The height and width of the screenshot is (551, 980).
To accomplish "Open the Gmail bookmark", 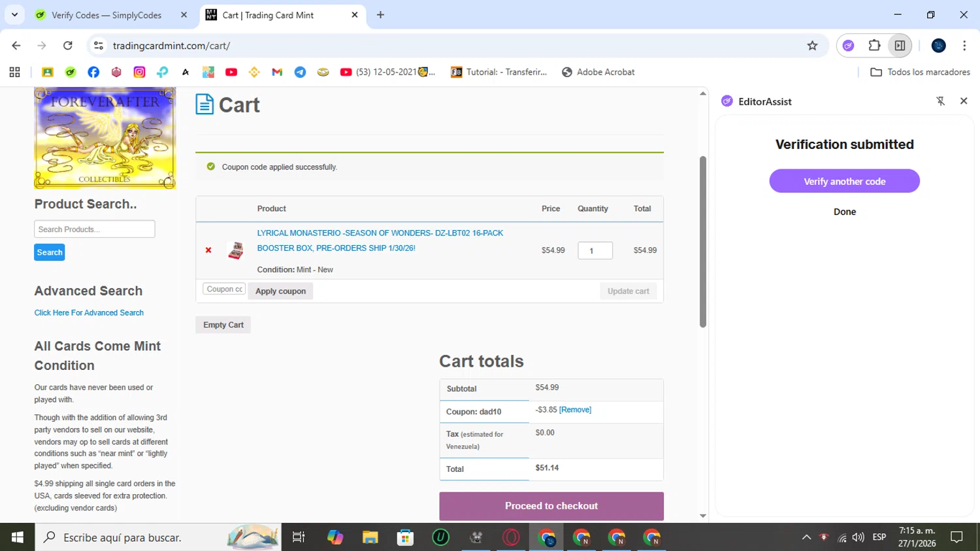I will [x=277, y=72].
